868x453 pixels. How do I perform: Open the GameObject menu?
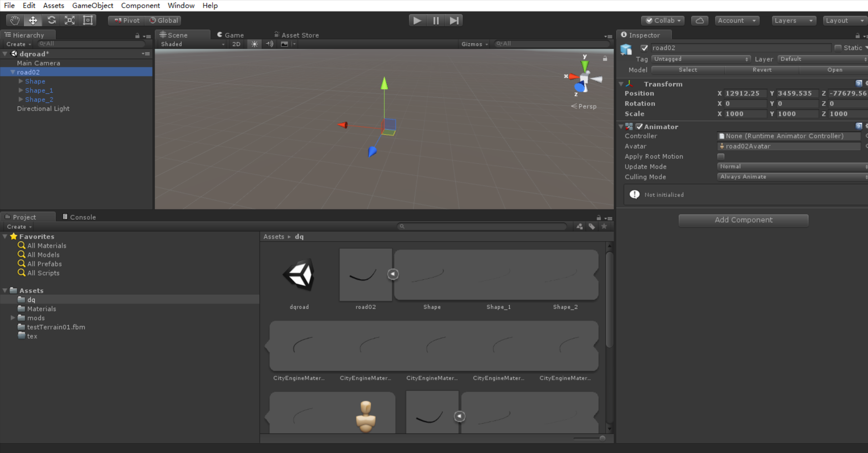92,5
